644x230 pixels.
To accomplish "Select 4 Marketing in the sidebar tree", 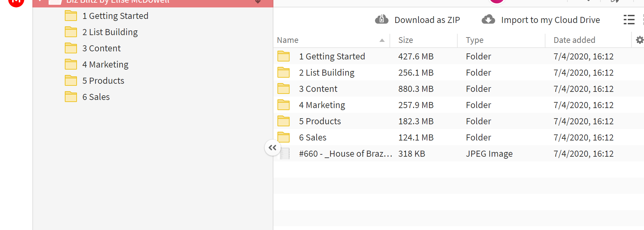I will tap(105, 65).
